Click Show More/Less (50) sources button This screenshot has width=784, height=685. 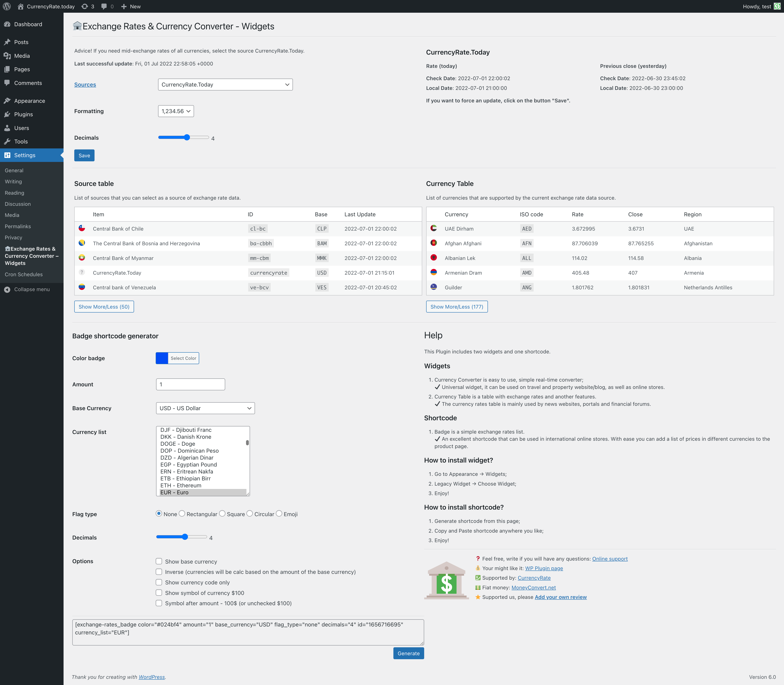(103, 307)
